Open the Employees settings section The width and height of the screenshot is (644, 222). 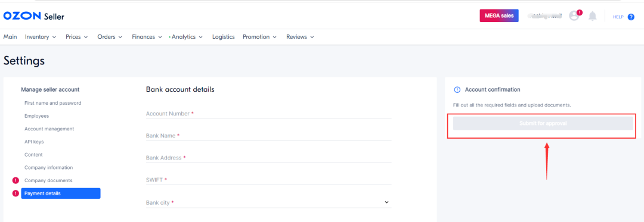(x=36, y=116)
